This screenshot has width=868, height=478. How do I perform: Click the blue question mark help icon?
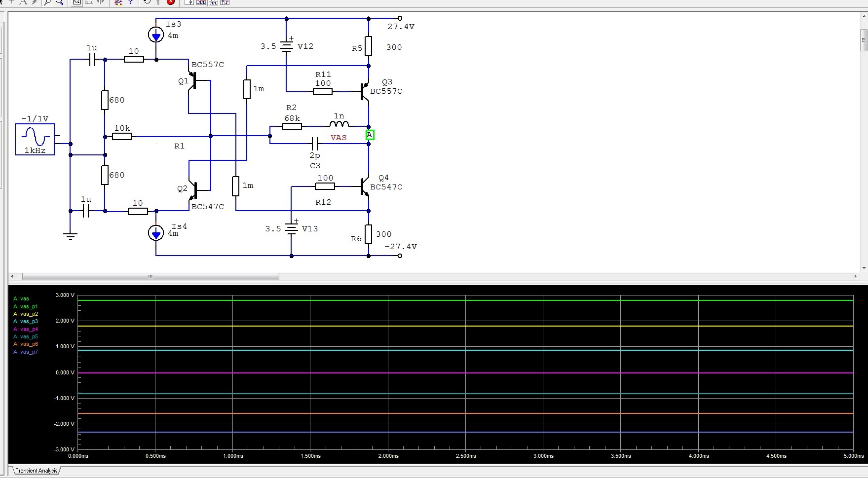pyautogui.click(x=130, y=2)
